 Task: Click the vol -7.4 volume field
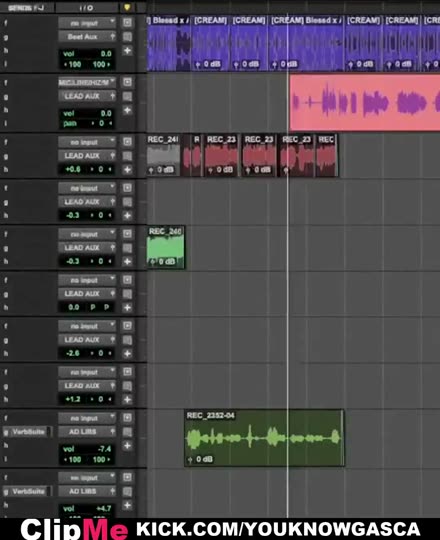87,449
